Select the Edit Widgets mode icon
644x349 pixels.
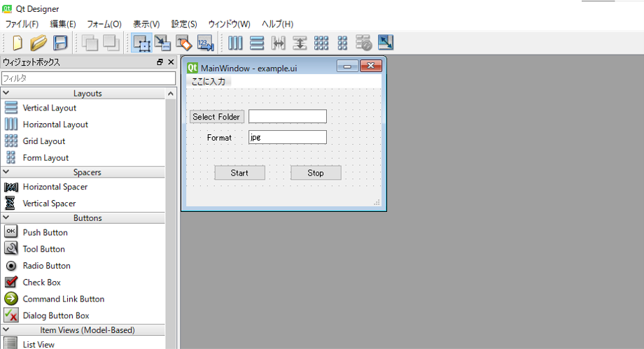pos(141,43)
